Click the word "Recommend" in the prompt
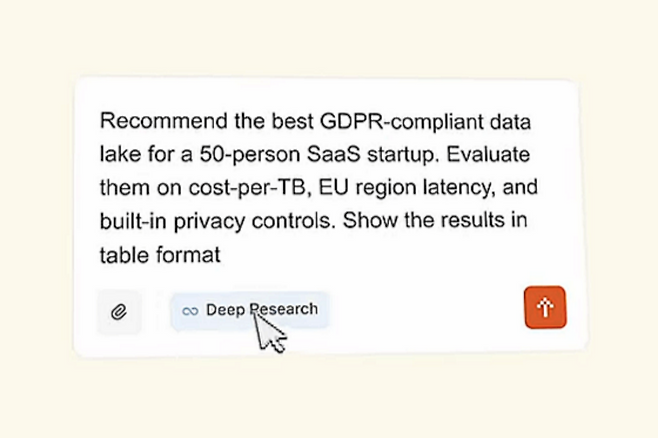Viewport: 658px width, 438px height. coord(154,122)
